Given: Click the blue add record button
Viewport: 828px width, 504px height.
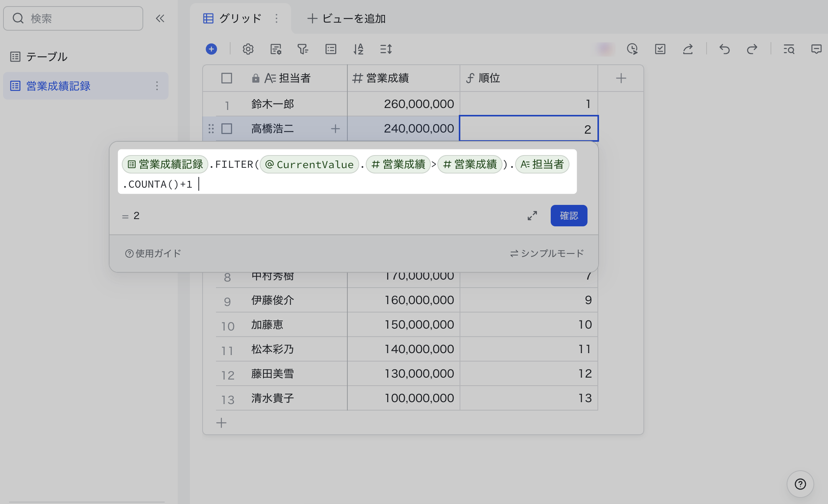Looking at the screenshot, I should 211,49.
